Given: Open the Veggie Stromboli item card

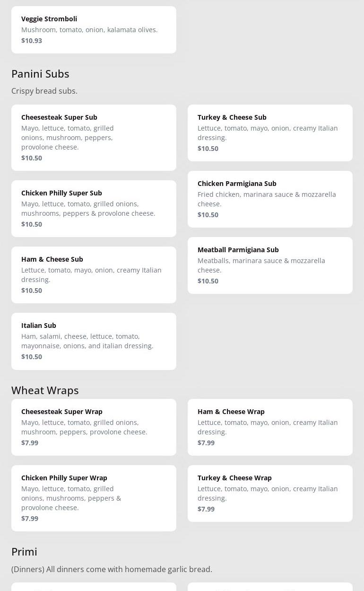Looking at the screenshot, I should click(94, 29).
